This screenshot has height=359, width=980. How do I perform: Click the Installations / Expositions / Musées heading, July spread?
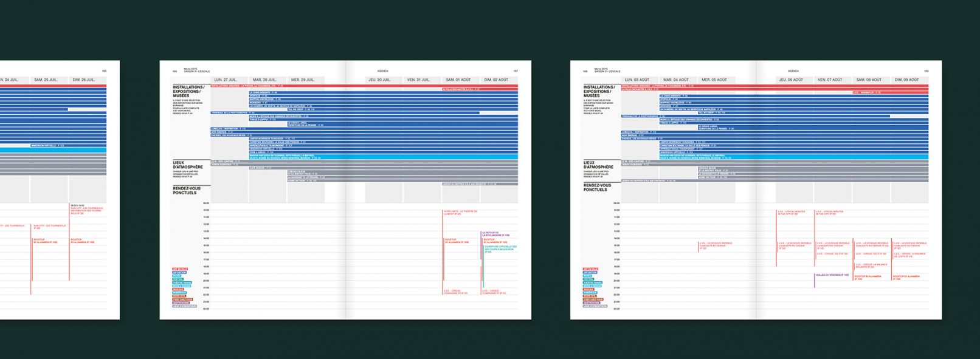(x=190, y=91)
